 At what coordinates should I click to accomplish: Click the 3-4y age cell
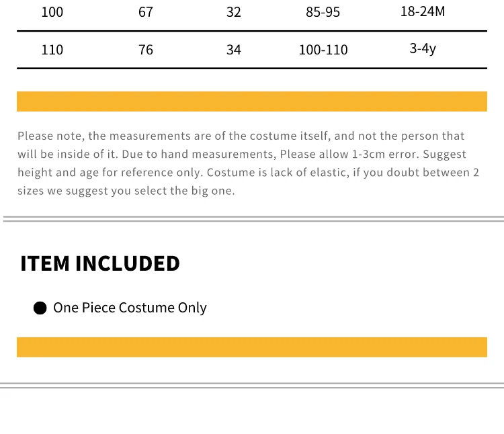423,49
